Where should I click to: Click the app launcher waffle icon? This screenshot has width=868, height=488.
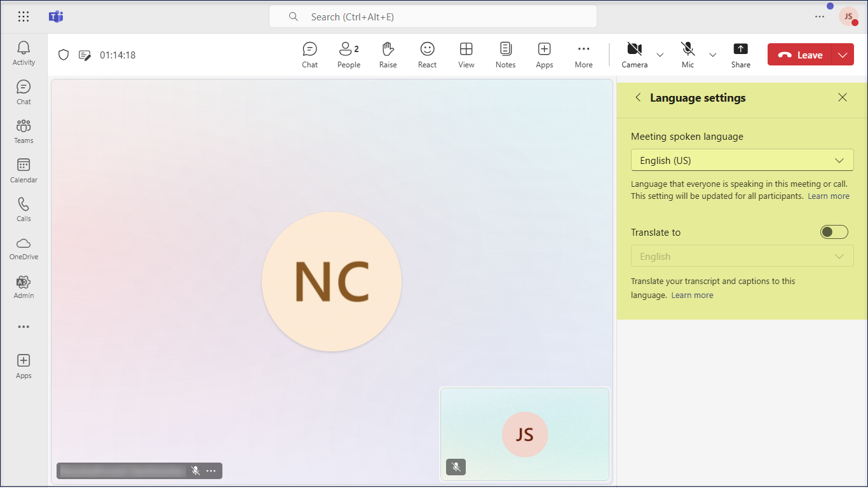pos(24,17)
